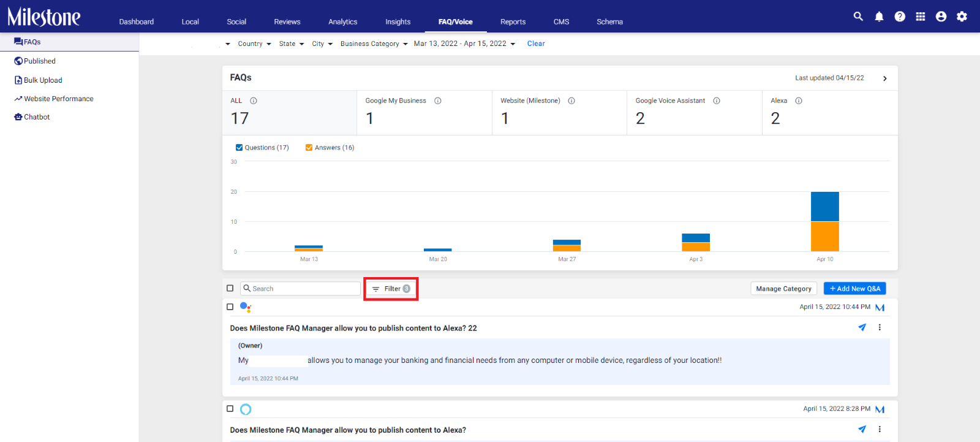
Task: Tick the checkbox for the Google Assistant question
Action: (x=230, y=307)
